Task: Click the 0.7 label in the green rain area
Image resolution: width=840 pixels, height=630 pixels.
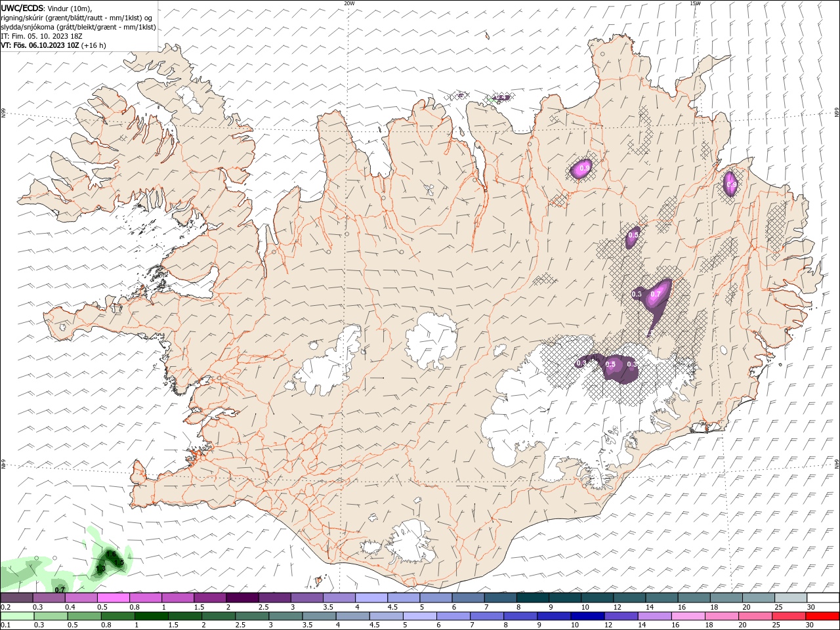Action: pyautogui.click(x=60, y=590)
